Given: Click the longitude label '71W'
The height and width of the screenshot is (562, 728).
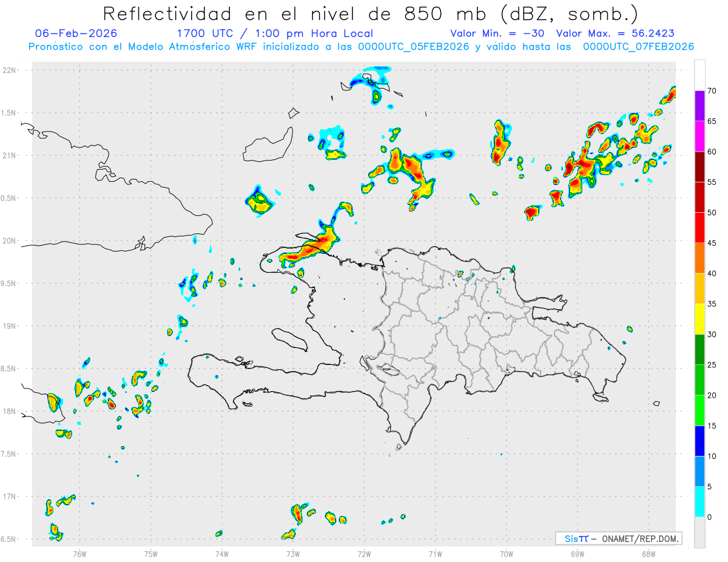Looking at the screenshot, I should (435, 554).
